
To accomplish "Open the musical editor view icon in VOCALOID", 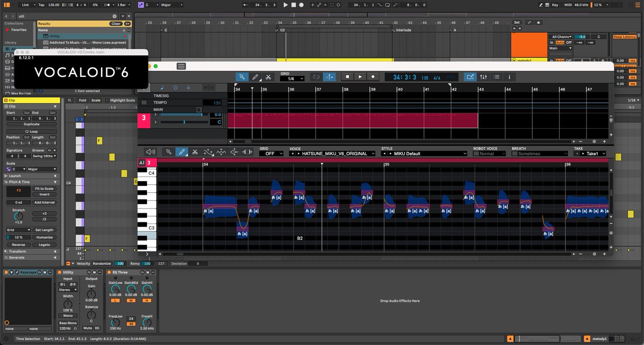I will tap(470, 77).
